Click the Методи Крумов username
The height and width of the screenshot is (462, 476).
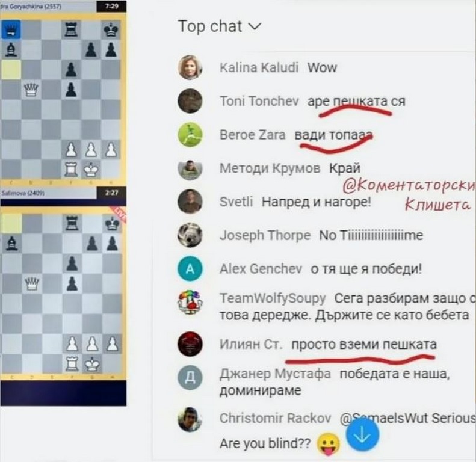270,168
